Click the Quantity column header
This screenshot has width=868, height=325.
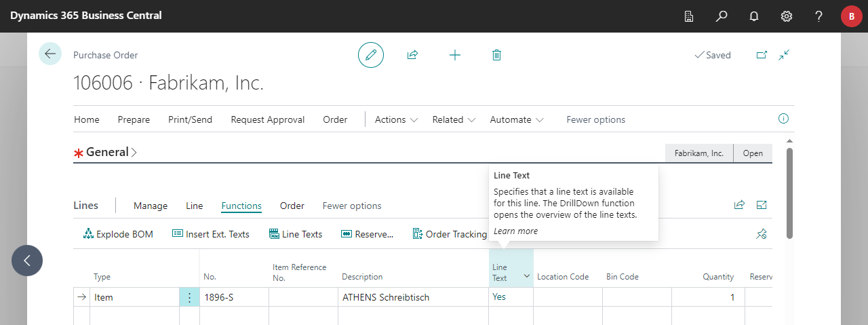tap(718, 277)
